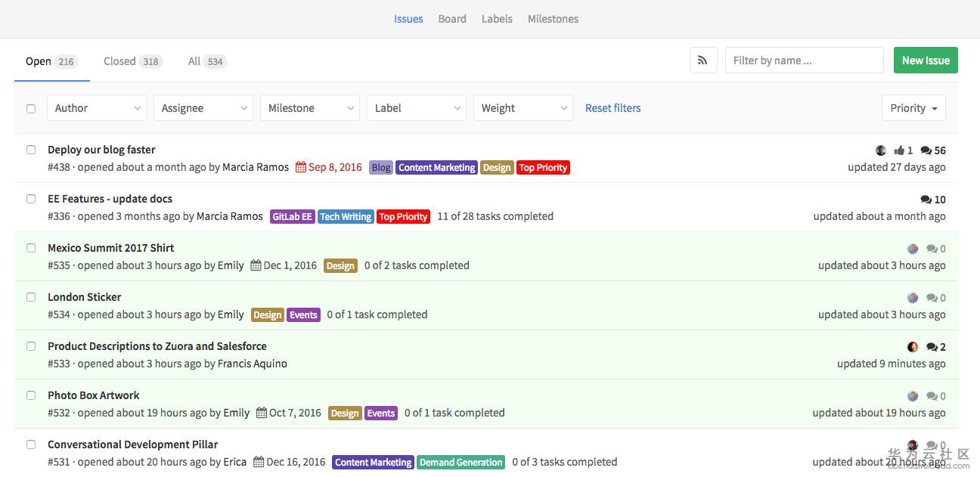Open the Milestone filter dropdown
Image resolution: width=980 pixels, height=477 pixels.
(310, 108)
